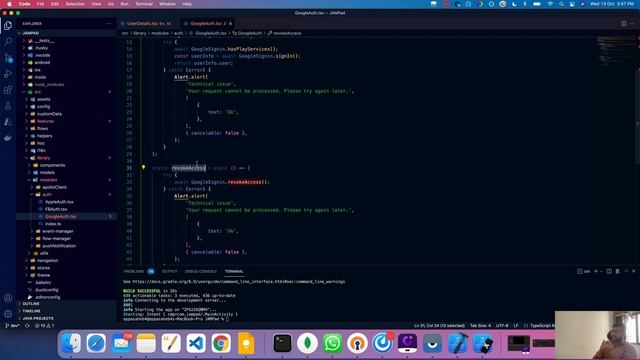Viewport: 640px width, 360px height.
Task: Open the Search view in activity bar
Action: (8, 41)
